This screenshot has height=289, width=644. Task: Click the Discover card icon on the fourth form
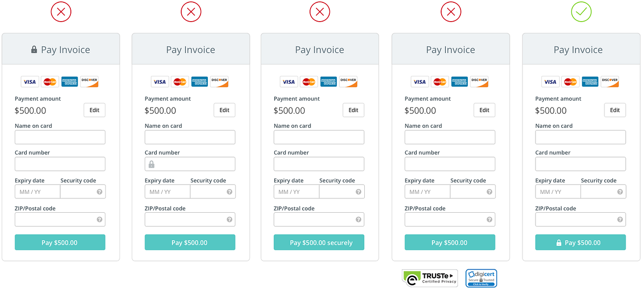[479, 81]
